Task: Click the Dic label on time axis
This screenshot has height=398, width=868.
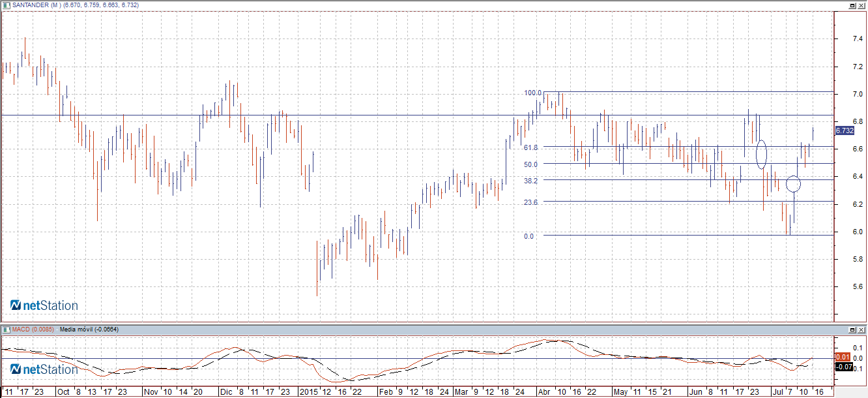Action: [226, 392]
